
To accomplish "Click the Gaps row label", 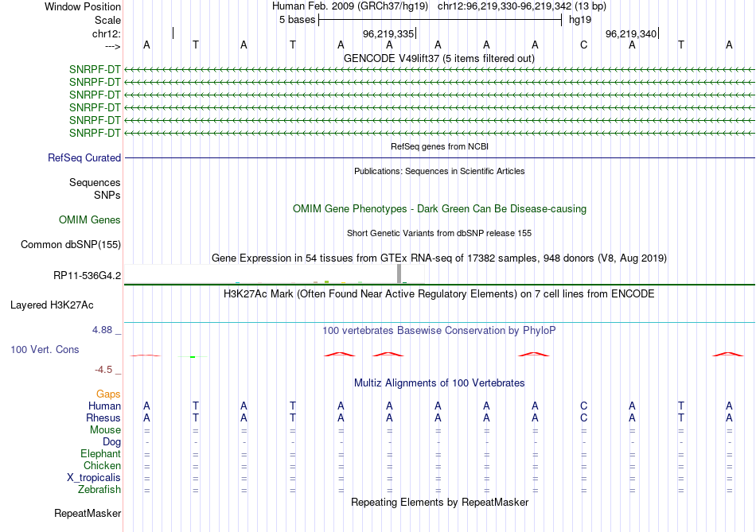I will click(x=108, y=394).
